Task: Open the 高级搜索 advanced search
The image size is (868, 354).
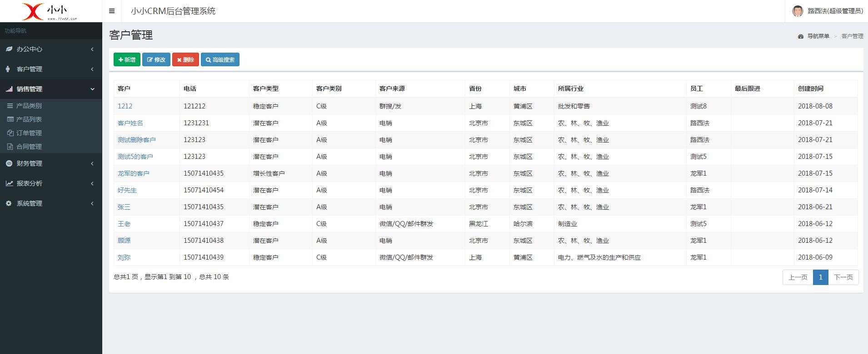Action: pos(220,59)
